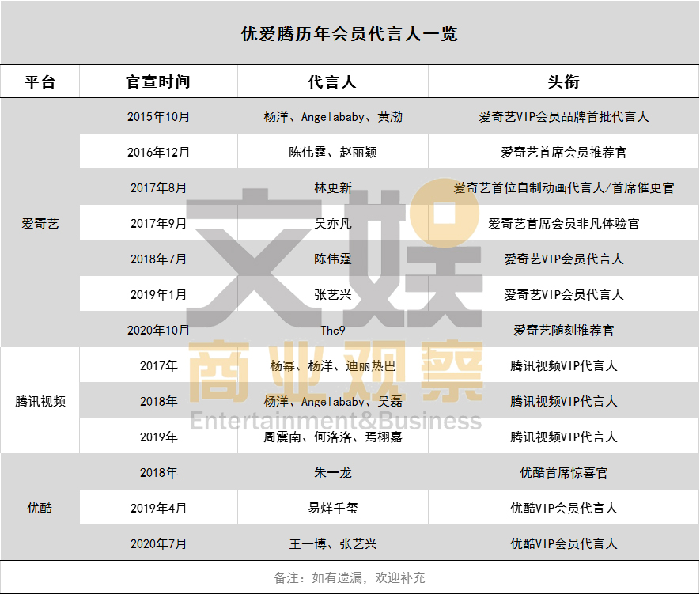700x594 pixels.
Task: Select the date cell 2020年10月
Action: pyautogui.click(x=158, y=331)
